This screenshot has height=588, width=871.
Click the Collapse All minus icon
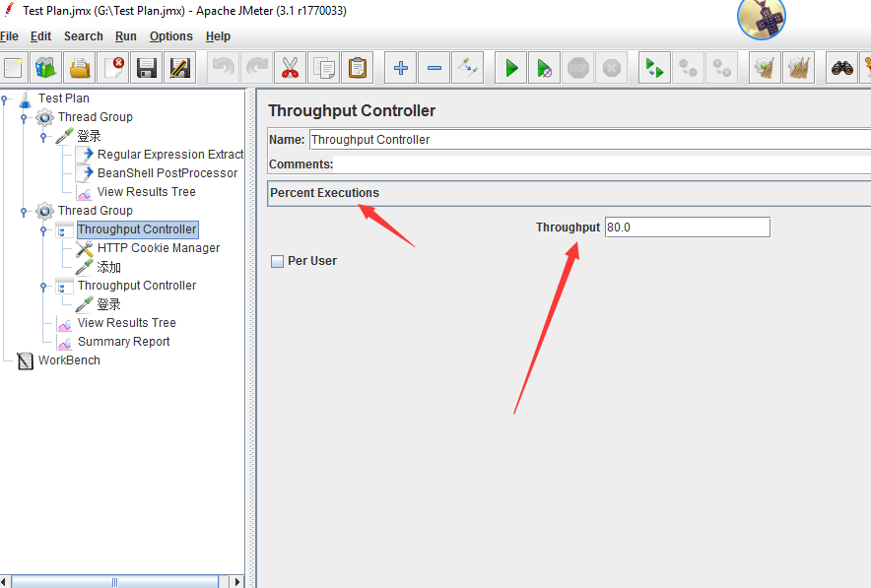point(434,68)
